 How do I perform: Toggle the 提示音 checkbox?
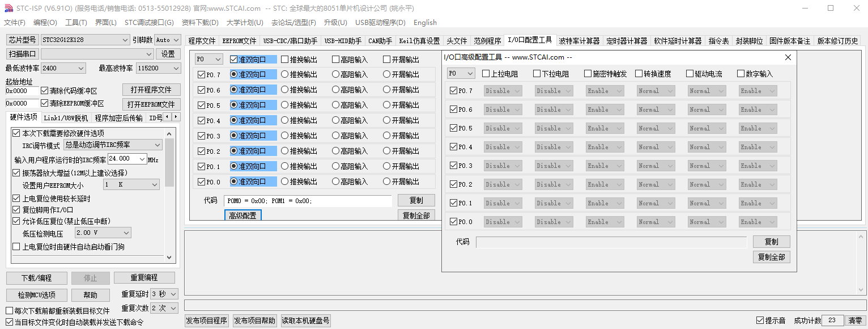(x=760, y=320)
